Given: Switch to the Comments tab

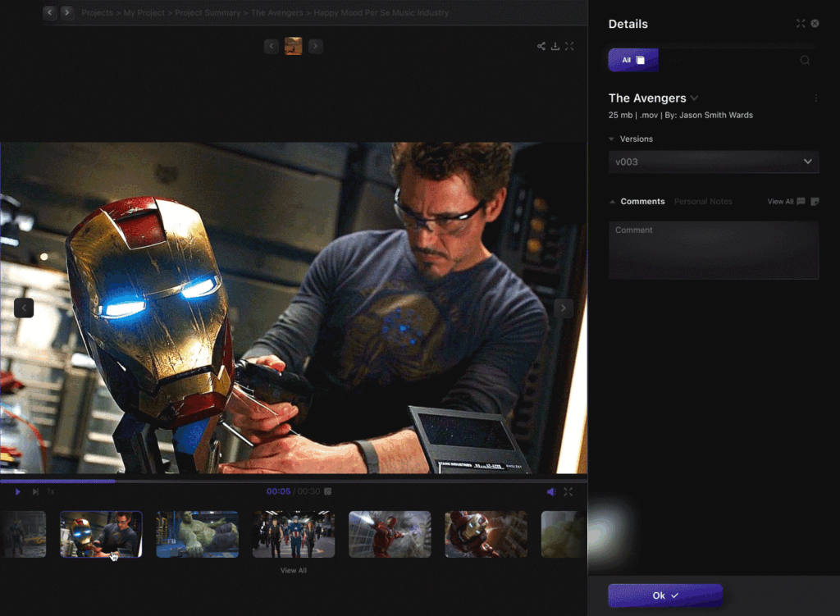Looking at the screenshot, I should (642, 202).
